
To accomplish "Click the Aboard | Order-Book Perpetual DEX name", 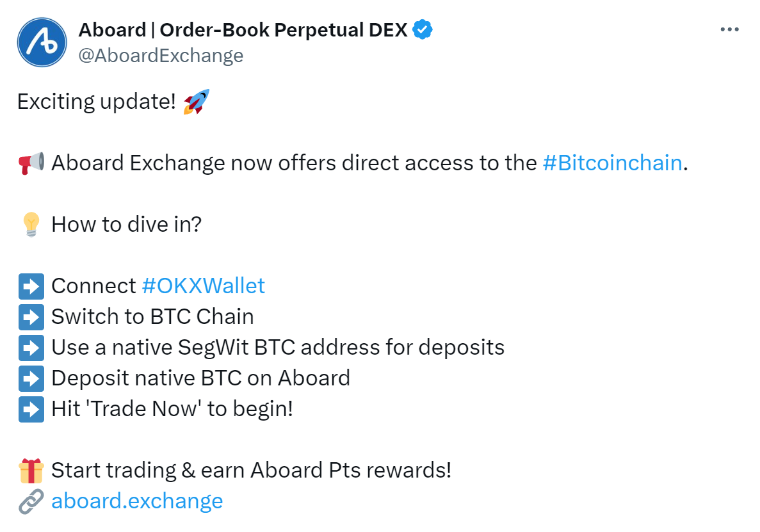I will (x=243, y=30).
